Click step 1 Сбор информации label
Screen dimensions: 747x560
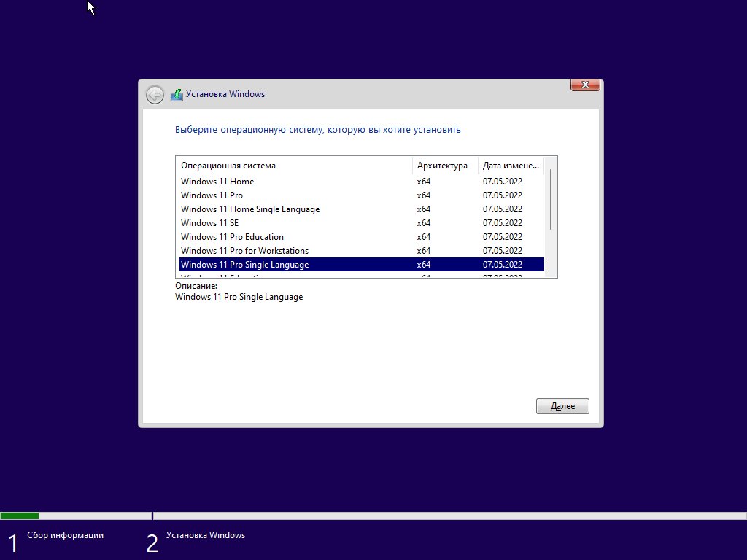pyautogui.click(x=65, y=535)
